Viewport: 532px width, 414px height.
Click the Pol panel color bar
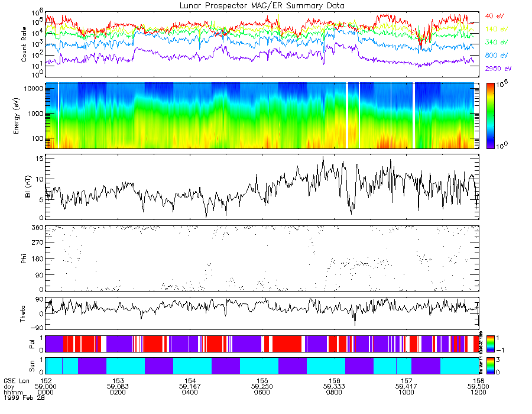tap(490, 344)
